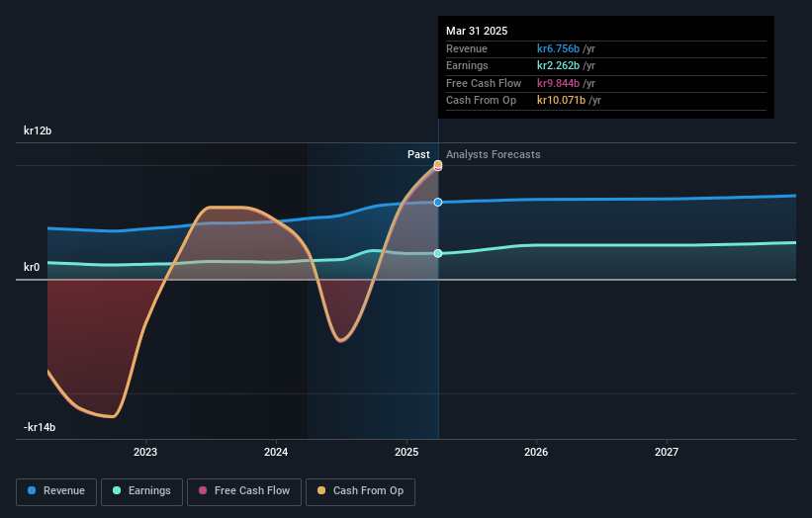Click the pink Free Cash Flow legend dot

point(203,490)
